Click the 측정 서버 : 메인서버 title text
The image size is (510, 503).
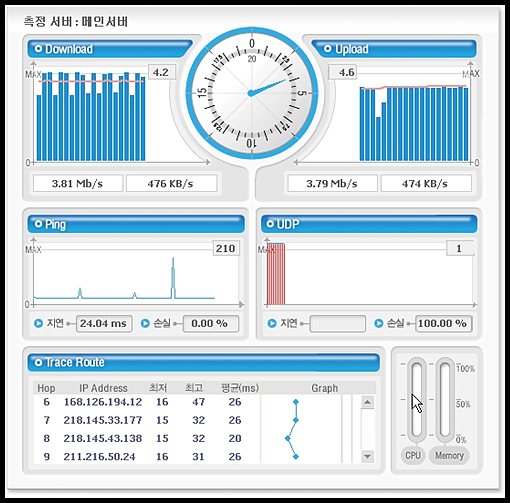click(76, 22)
